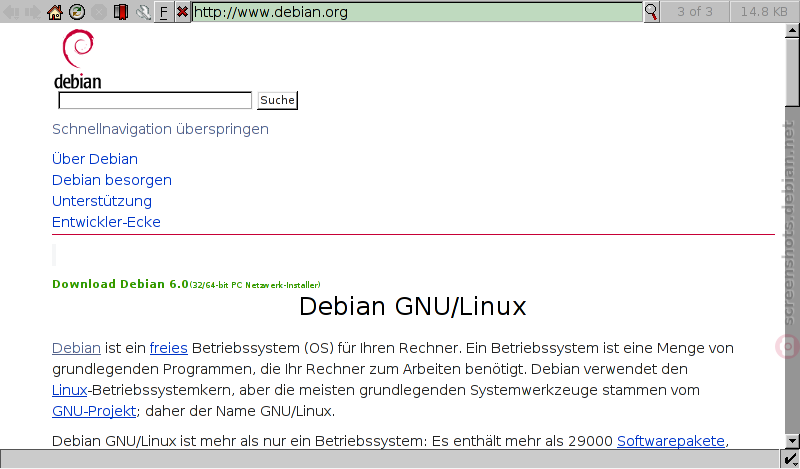Click the 'Debian GNU/Linux' heading
The width and height of the screenshot is (800, 469).
pyautogui.click(x=412, y=306)
